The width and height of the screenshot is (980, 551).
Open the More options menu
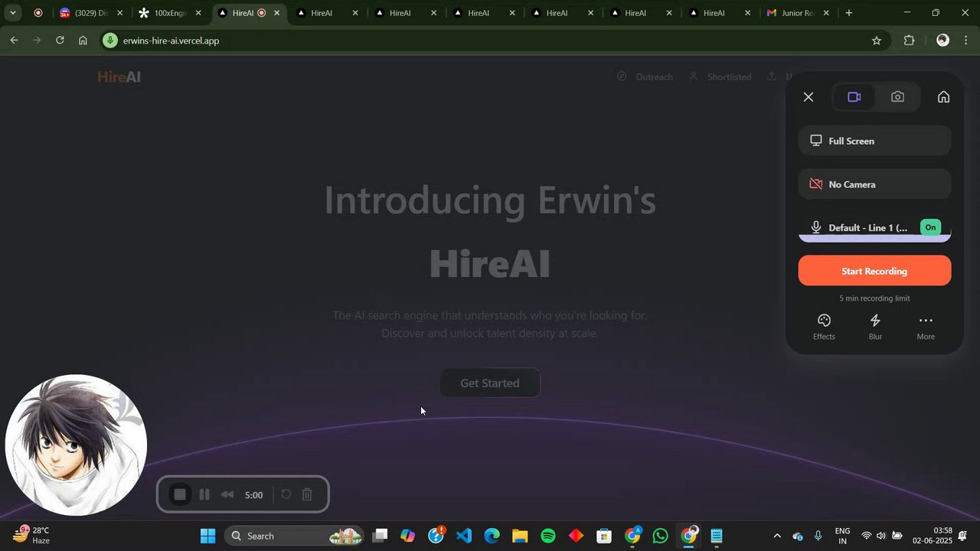point(926,327)
